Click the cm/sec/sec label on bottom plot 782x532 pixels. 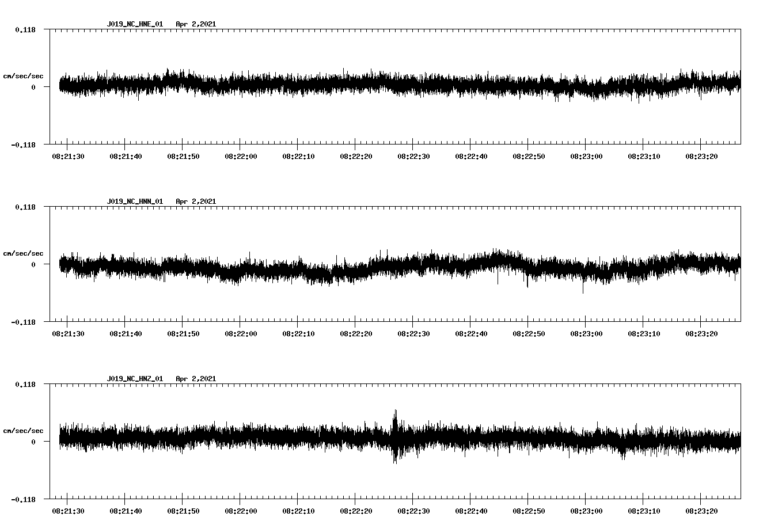click(x=23, y=430)
